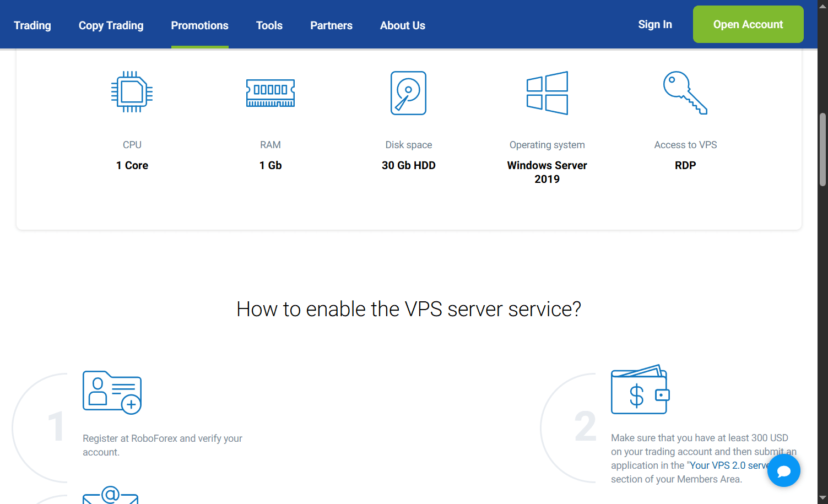This screenshot has height=504, width=828.
Task: Open the Partners menu
Action: tap(331, 25)
